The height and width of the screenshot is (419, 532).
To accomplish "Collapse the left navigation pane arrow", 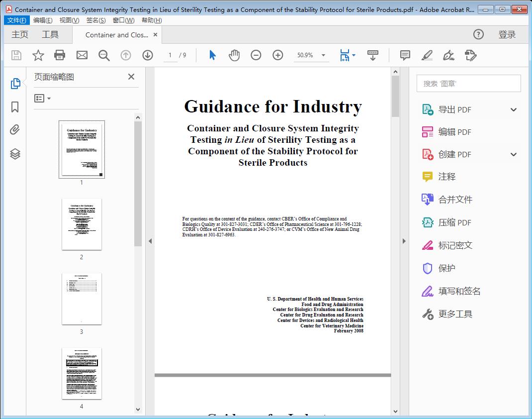I will pyautogui.click(x=150, y=241).
